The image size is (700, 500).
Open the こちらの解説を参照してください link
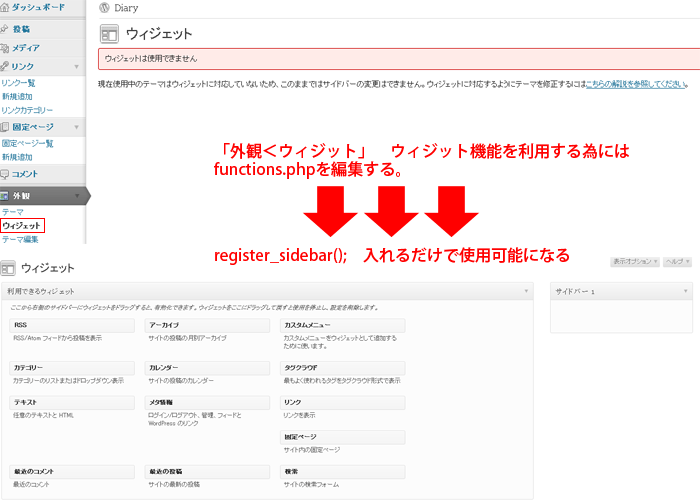[x=636, y=84]
